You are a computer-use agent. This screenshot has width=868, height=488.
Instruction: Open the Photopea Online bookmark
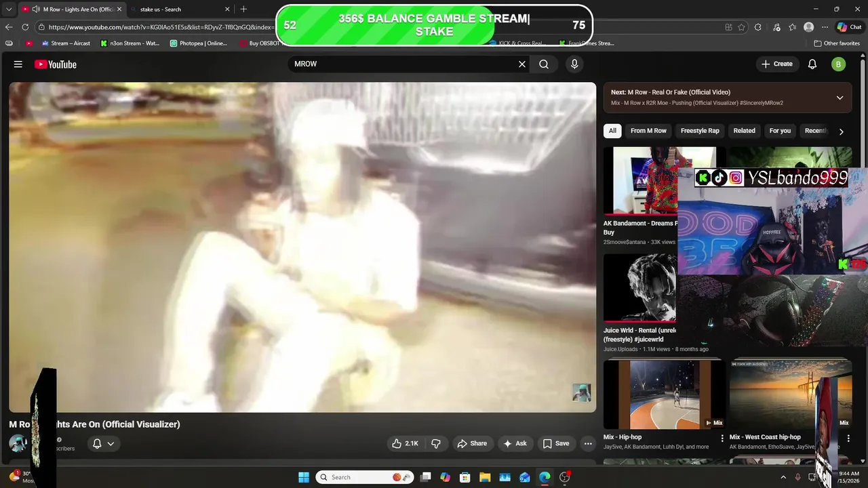point(199,43)
